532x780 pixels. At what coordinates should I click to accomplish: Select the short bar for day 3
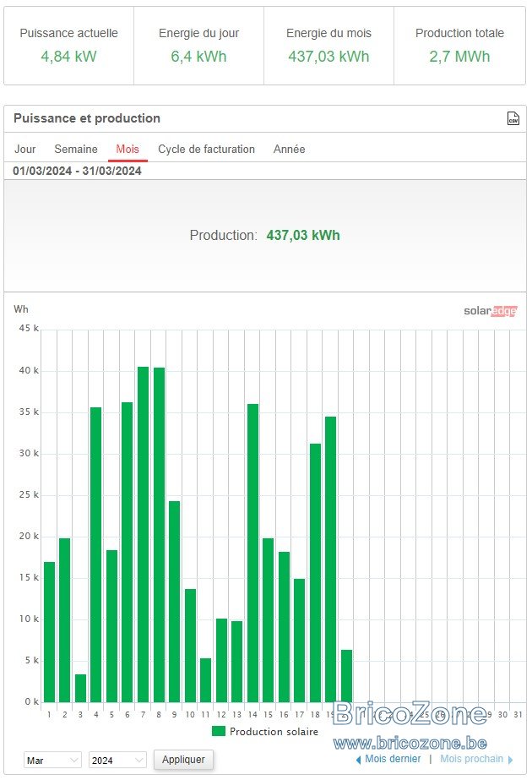[80, 689]
